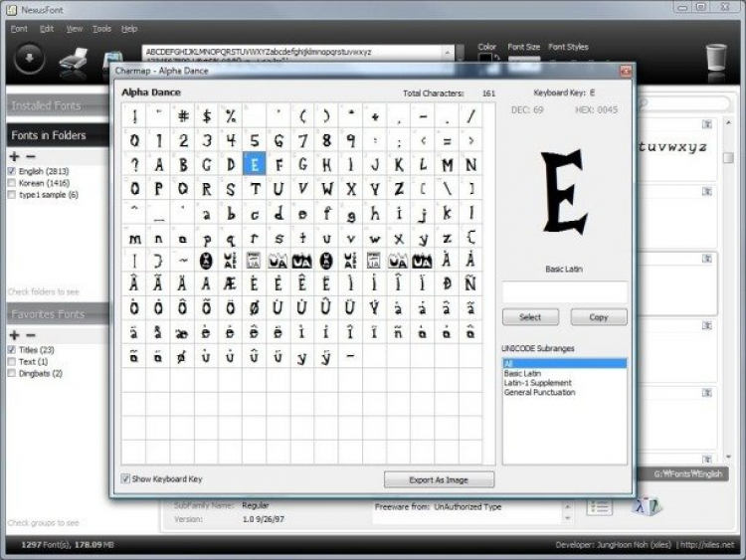This screenshot has width=746, height=560.
Task: Click the font list vertical scrollbar thumb
Action: pos(728,157)
